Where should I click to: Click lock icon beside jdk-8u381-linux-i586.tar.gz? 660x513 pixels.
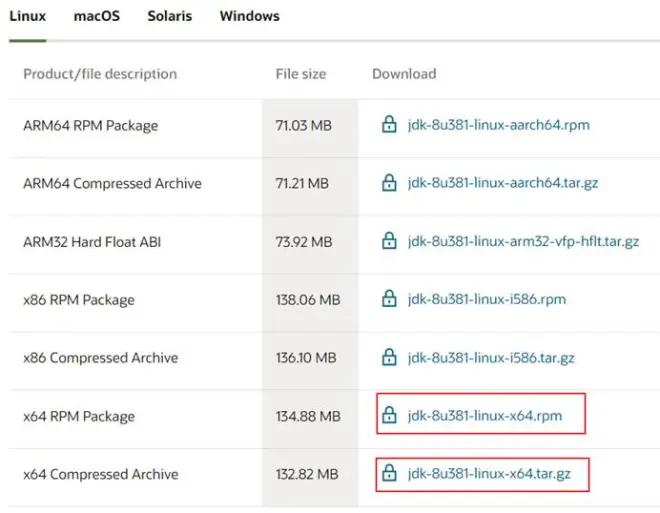(x=389, y=357)
